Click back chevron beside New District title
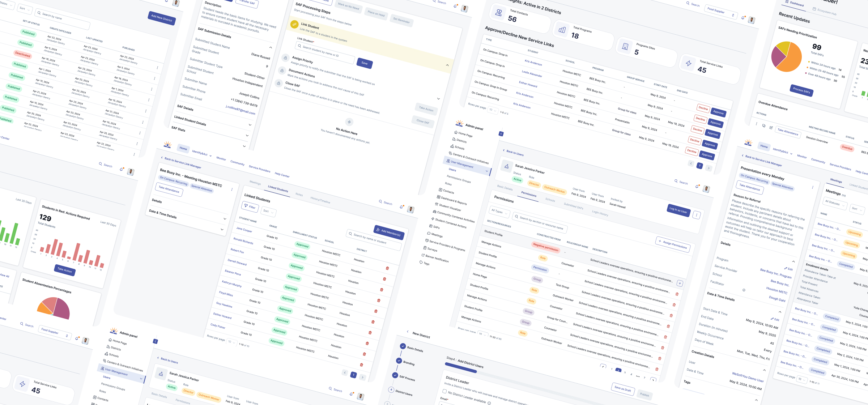The height and width of the screenshot is (405, 868). point(408,332)
